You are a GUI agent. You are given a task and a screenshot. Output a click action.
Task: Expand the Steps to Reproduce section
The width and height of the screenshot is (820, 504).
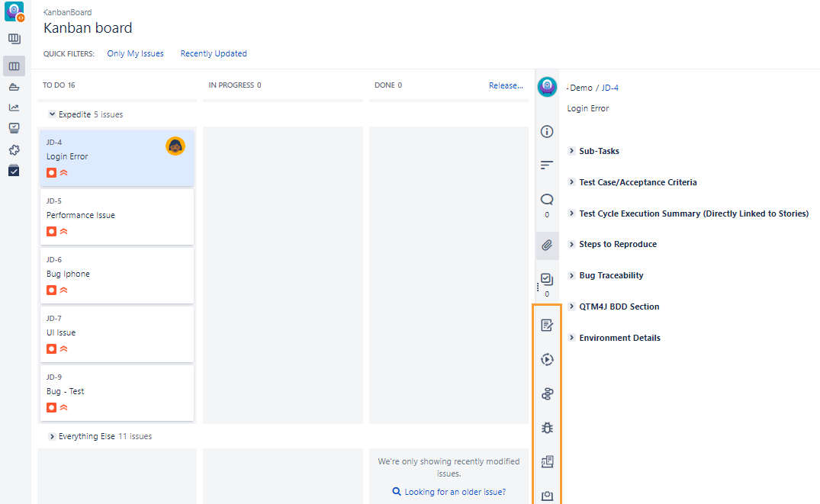point(571,244)
